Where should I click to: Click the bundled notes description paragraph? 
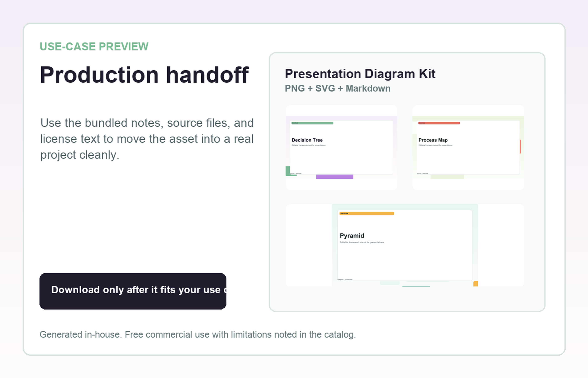147,139
